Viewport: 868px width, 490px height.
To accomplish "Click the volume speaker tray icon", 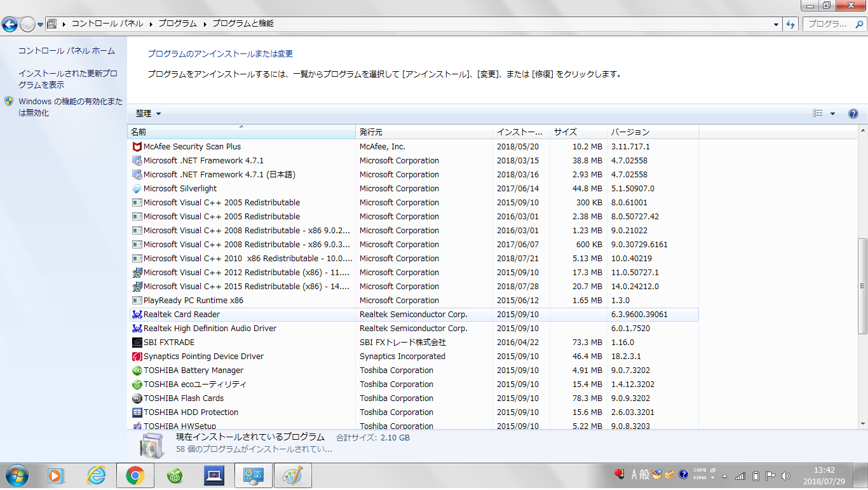I will [786, 475].
